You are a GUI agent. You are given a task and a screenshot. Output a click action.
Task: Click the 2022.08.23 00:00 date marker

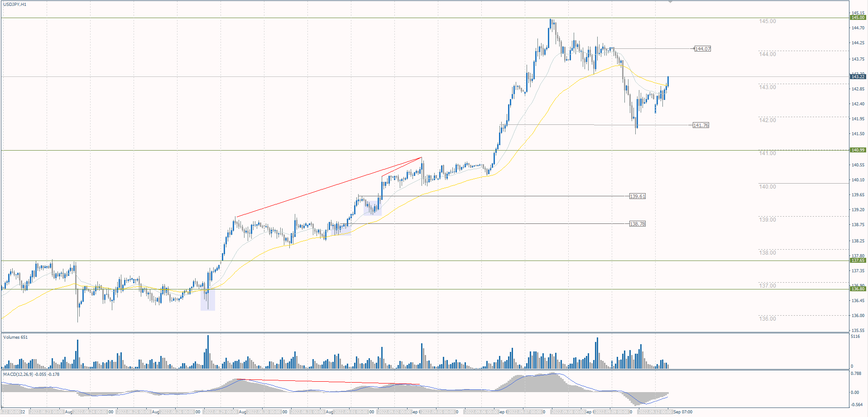pyautogui.click(x=47, y=412)
